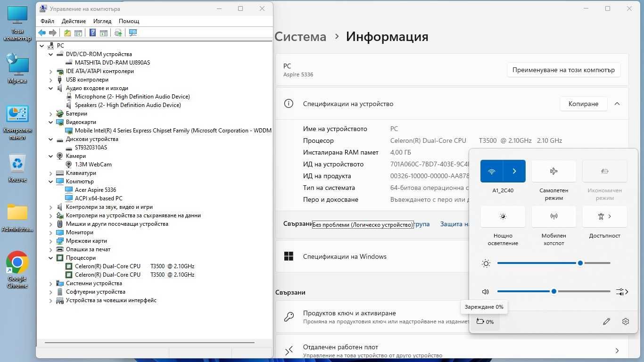Toggle Airplane mode (Самолетен режим)

pos(554,171)
